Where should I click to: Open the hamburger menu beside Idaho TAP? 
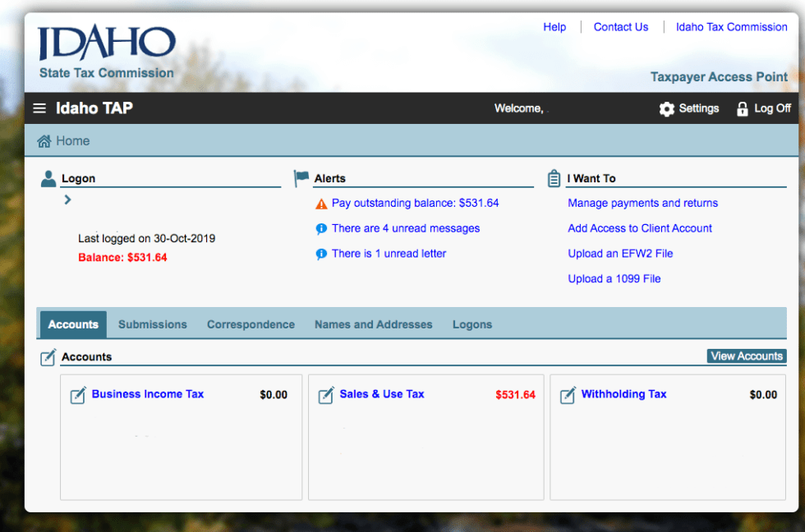point(39,108)
